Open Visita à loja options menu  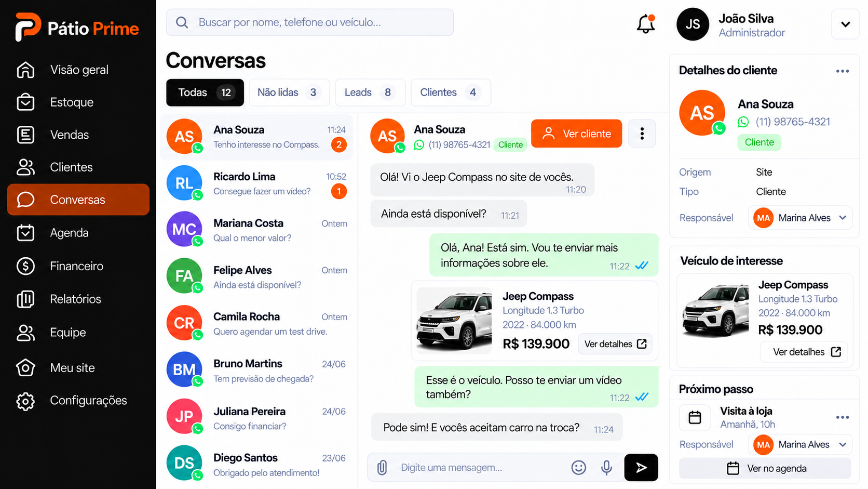842,417
